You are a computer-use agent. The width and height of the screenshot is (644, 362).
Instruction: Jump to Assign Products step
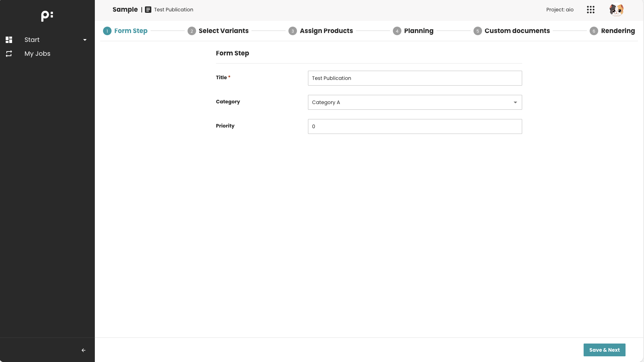[x=326, y=31]
